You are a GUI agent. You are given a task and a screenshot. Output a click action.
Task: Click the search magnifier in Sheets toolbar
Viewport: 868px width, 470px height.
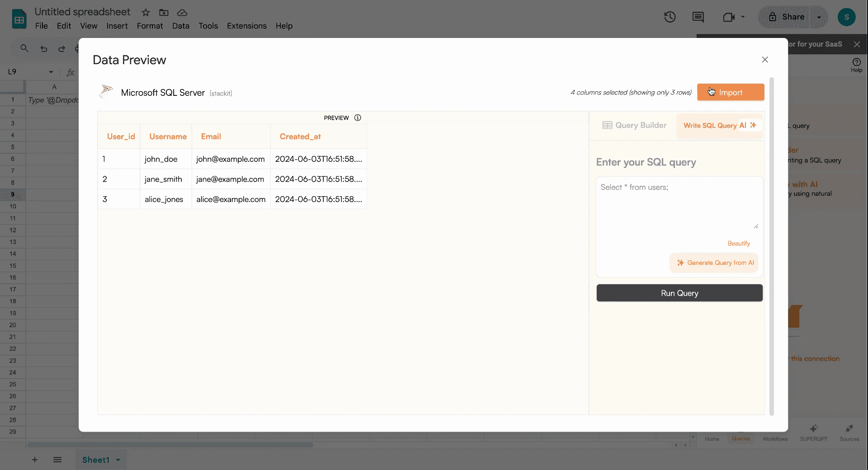pyautogui.click(x=24, y=48)
